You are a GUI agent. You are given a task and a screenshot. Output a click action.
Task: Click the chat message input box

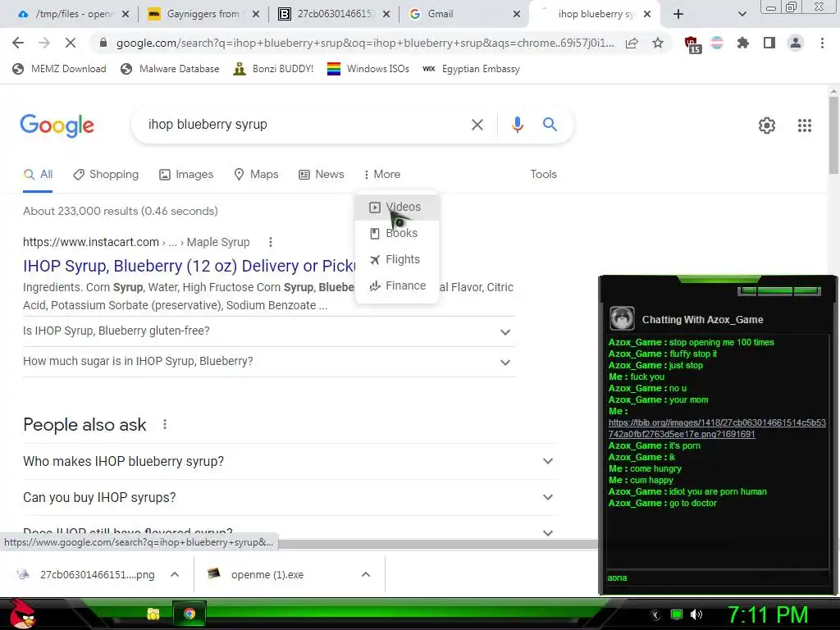717,577
